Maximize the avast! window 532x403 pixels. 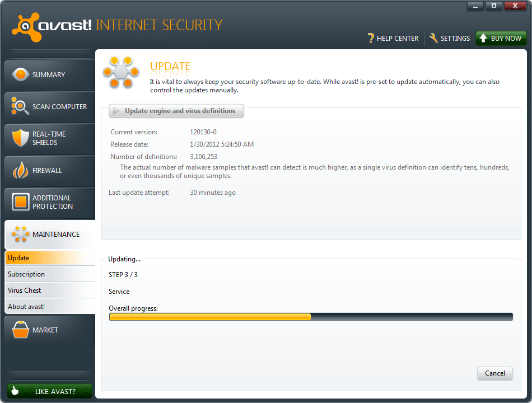pyautogui.click(x=494, y=6)
